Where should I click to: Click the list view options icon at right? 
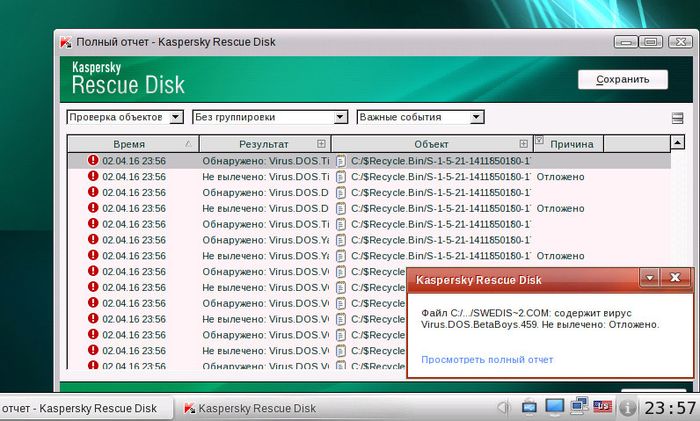click(677, 118)
